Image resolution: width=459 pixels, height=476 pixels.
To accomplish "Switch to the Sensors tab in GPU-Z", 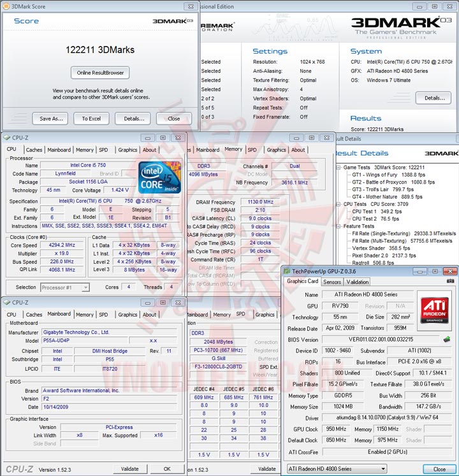I will [x=332, y=282].
